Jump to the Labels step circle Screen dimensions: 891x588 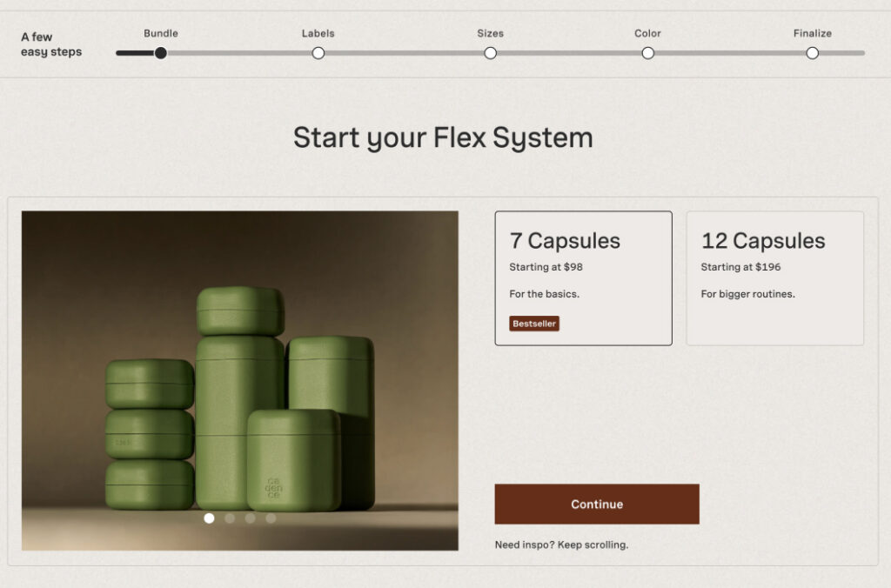[318, 53]
